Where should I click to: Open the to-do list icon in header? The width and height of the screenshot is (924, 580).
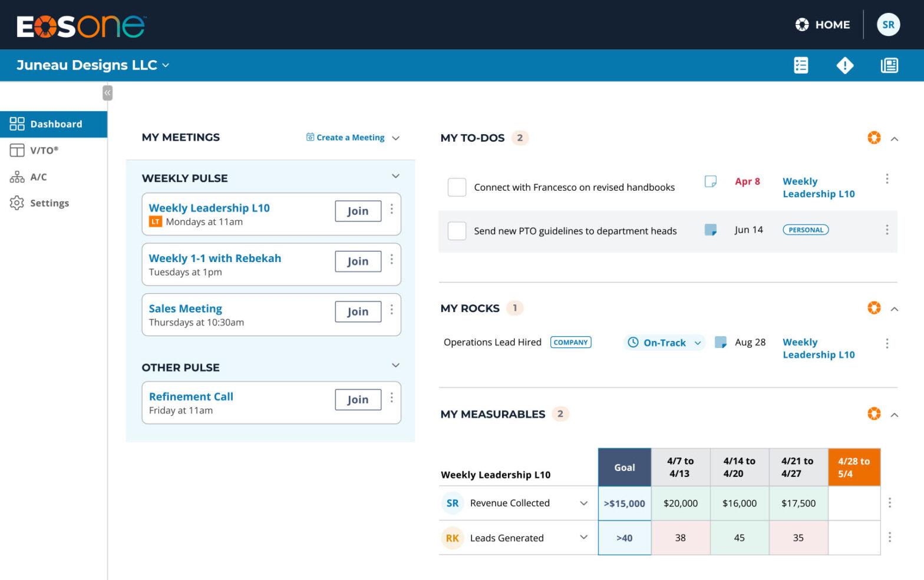(800, 65)
